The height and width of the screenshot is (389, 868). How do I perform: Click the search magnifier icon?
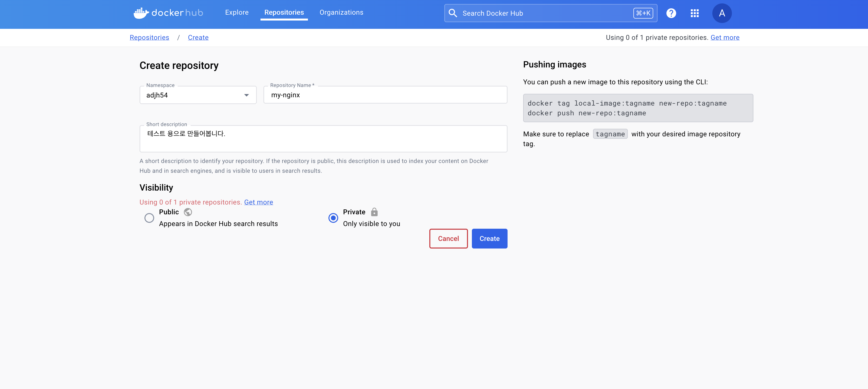[x=453, y=13]
